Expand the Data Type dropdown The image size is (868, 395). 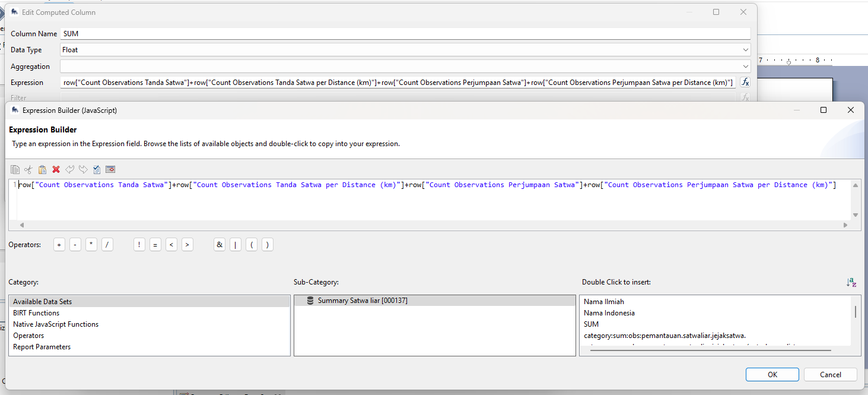tap(745, 50)
